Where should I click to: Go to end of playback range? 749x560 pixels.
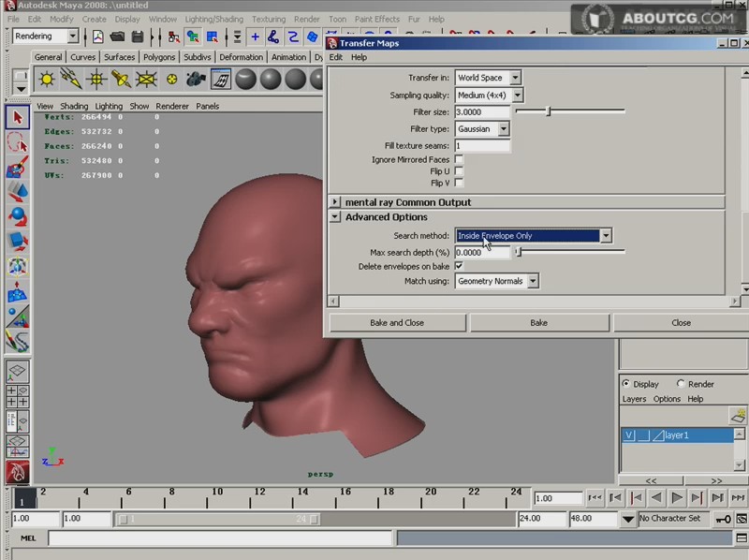point(738,498)
